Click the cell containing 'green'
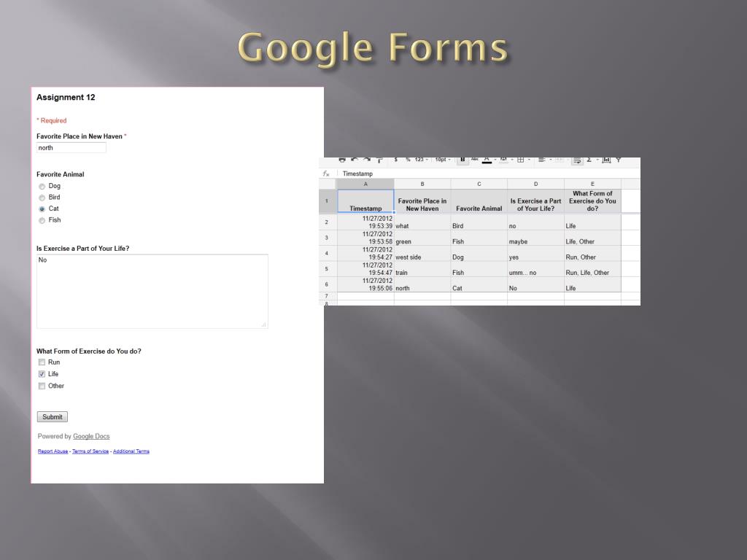 point(422,238)
